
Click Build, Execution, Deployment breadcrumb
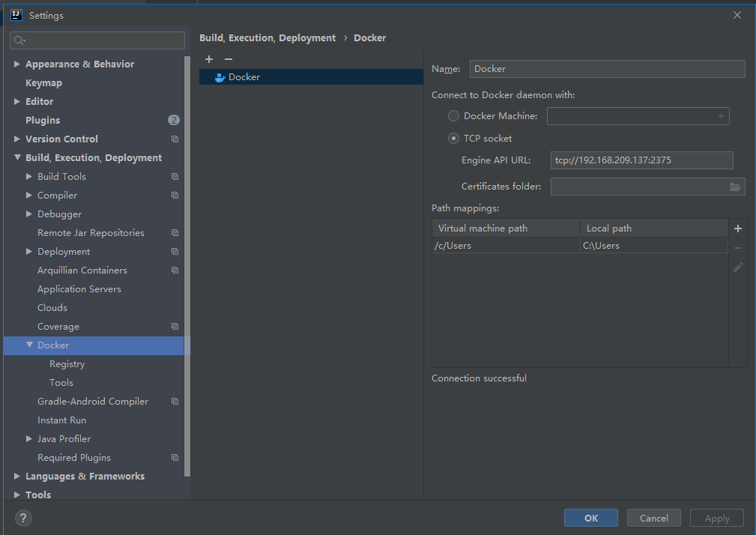pos(267,38)
